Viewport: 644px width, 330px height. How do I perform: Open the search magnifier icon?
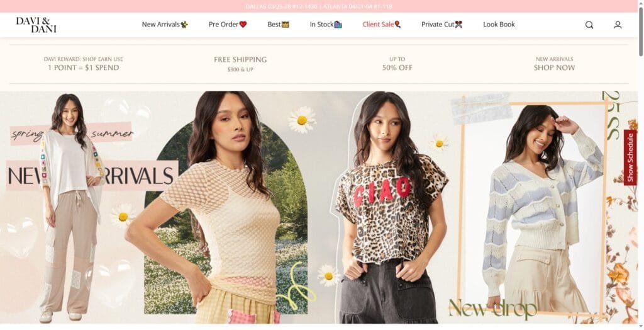coord(589,25)
